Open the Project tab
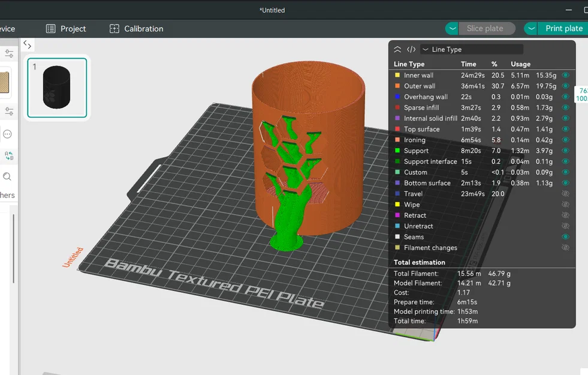588x375 pixels. (66, 29)
